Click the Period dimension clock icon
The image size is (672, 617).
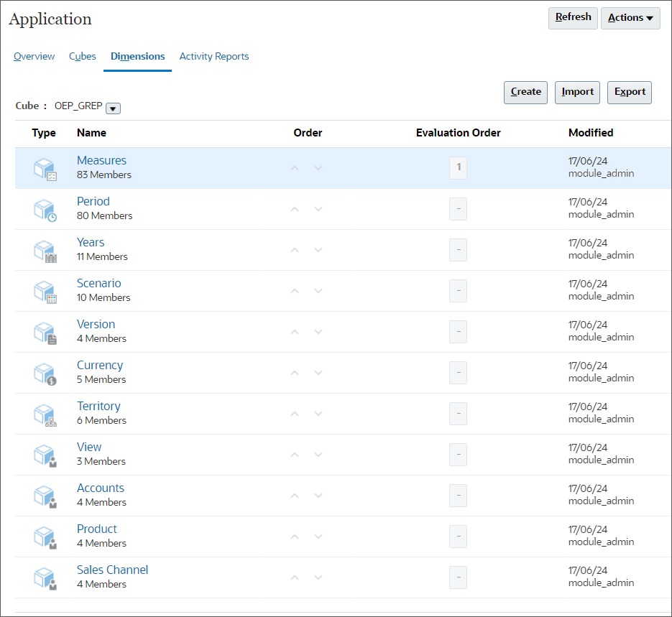coord(45,210)
